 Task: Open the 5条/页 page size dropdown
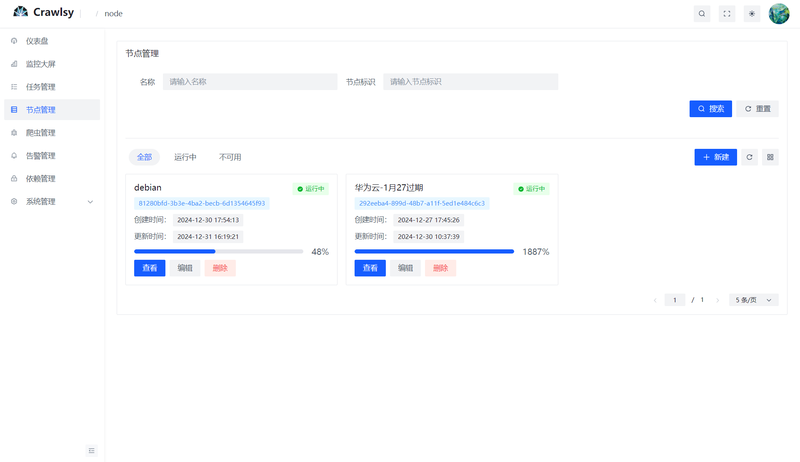[x=754, y=300]
